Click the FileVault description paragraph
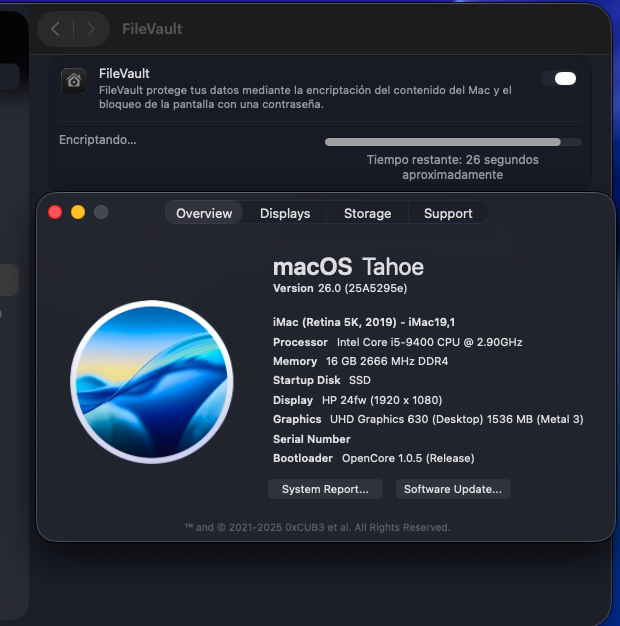This screenshot has height=626, width=620. click(x=305, y=97)
